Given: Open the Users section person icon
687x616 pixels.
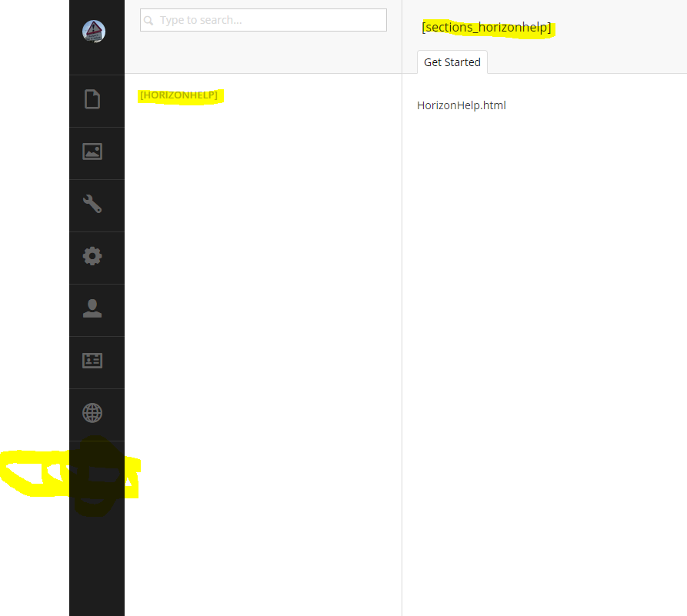Looking at the screenshot, I should 92,309.
